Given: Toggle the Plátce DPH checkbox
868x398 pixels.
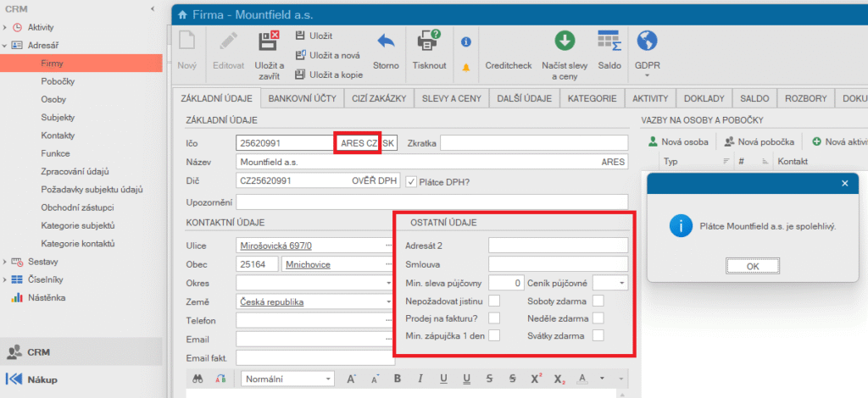Looking at the screenshot, I should (411, 180).
